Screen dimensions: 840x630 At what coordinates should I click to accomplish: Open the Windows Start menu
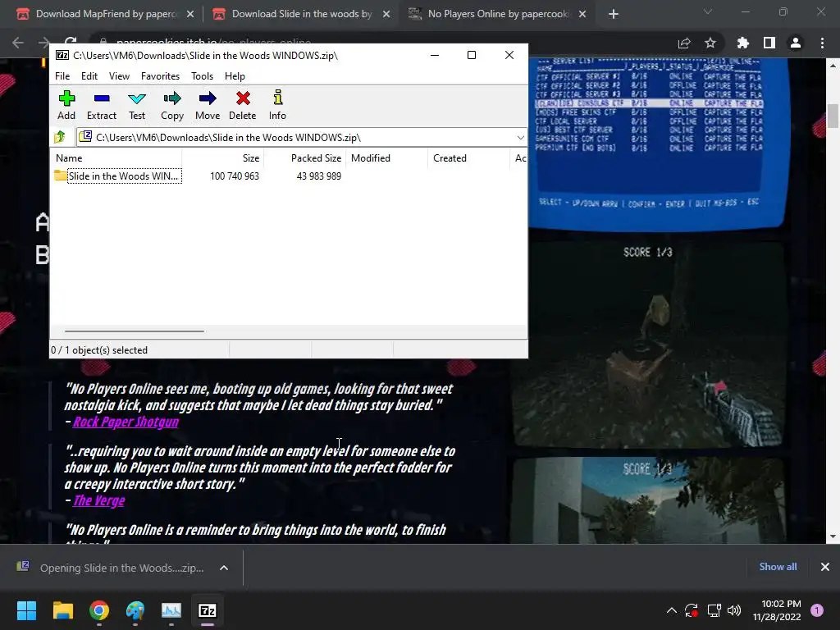pyautogui.click(x=26, y=610)
